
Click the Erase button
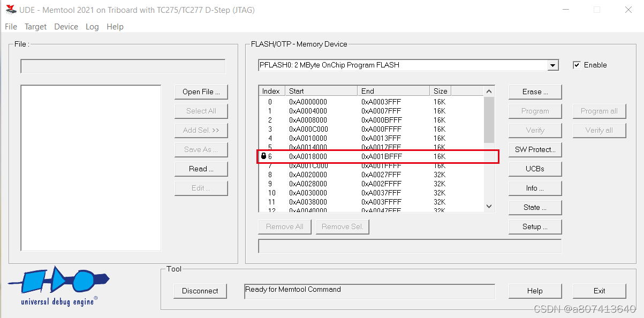(x=535, y=92)
